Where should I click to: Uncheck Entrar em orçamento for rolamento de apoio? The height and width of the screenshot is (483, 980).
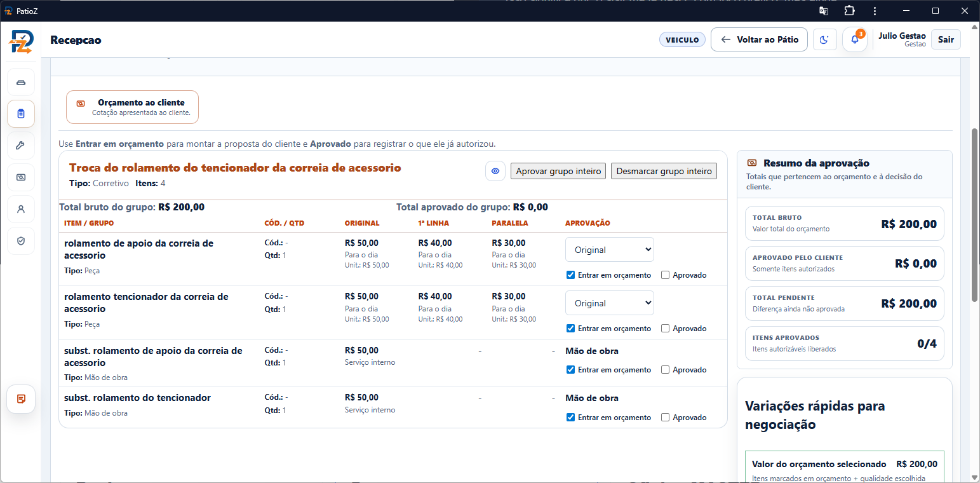point(570,275)
